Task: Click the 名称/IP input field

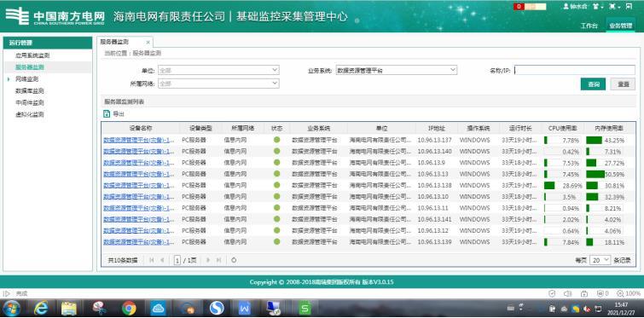Action: click(575, 70)
